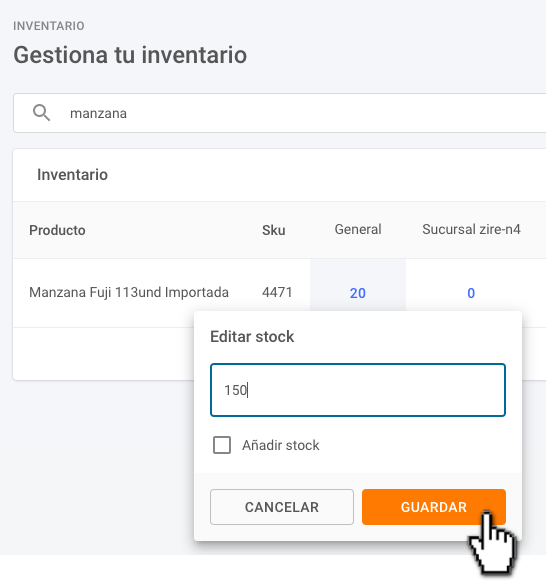Click the Sucursal zire-n4 column header

[x=471, y=229]
